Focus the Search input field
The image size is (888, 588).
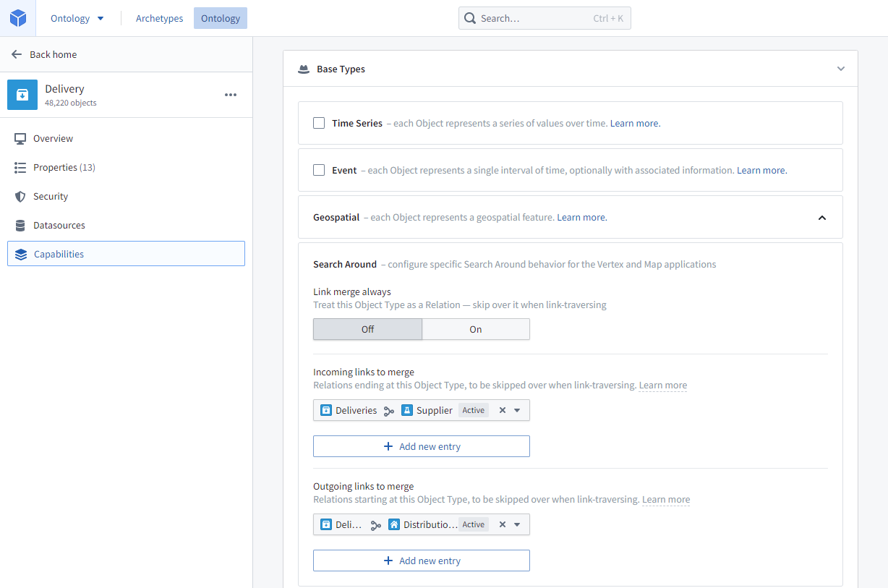[x=545, y=18]
